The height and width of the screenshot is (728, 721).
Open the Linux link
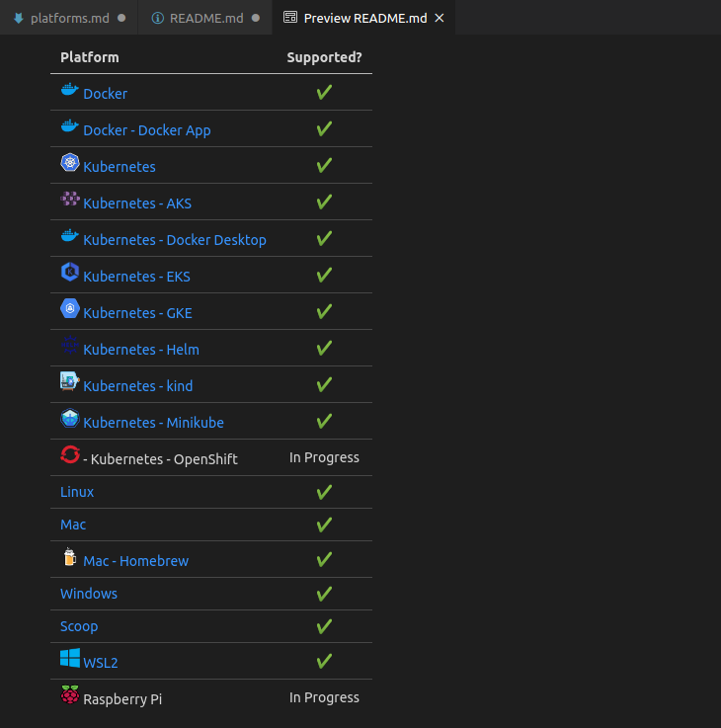77,492
